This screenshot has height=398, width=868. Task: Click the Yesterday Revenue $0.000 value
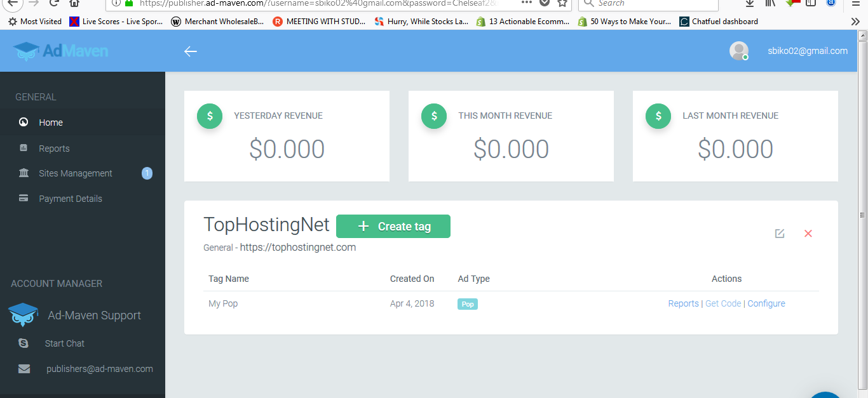(x=287, y=149)
